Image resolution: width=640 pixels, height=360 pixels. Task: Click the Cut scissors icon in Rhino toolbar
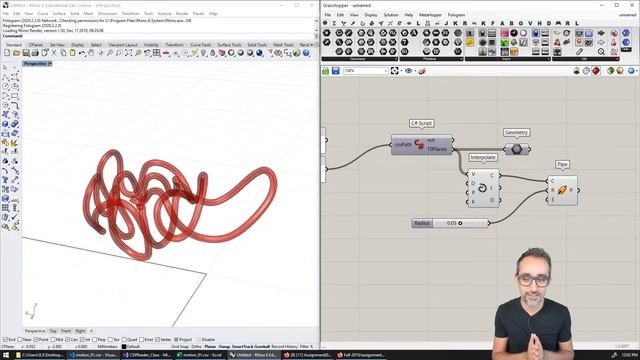tap(54, 53)
